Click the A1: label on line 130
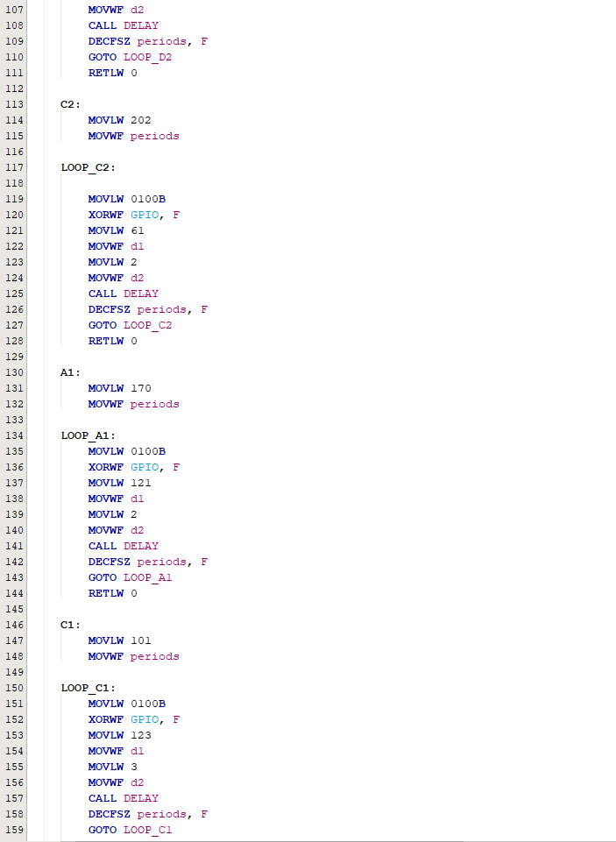 click(70, 372)
